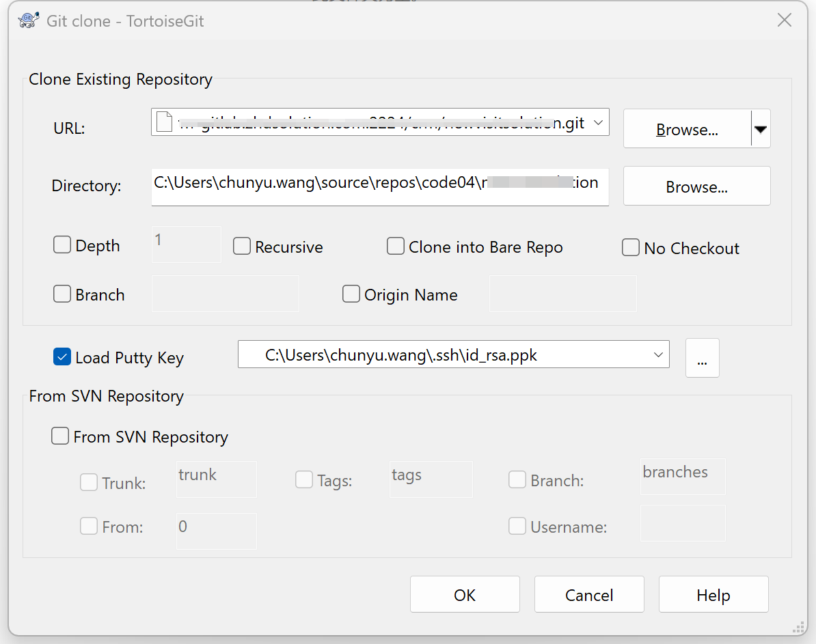816x644 pixels.
Task: Click the Cancel button
Action: pyautogui.click(x=589, y=594)
